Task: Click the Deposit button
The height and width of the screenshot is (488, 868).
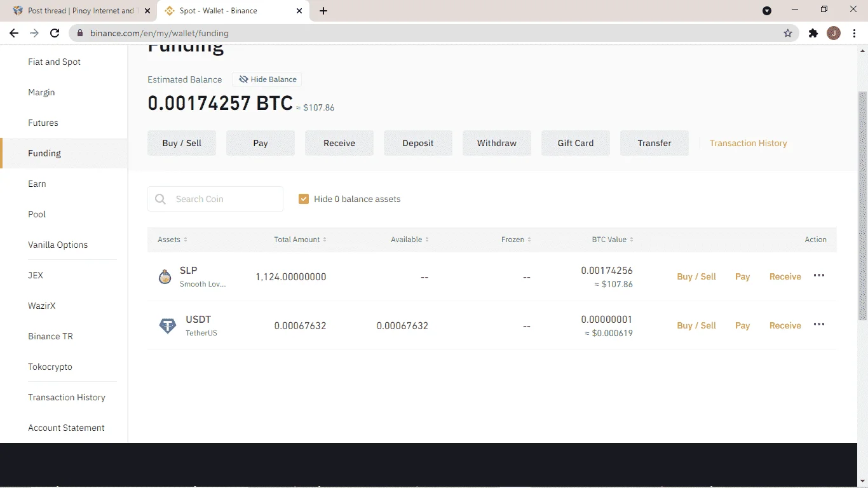Action: tap(418, 143)
